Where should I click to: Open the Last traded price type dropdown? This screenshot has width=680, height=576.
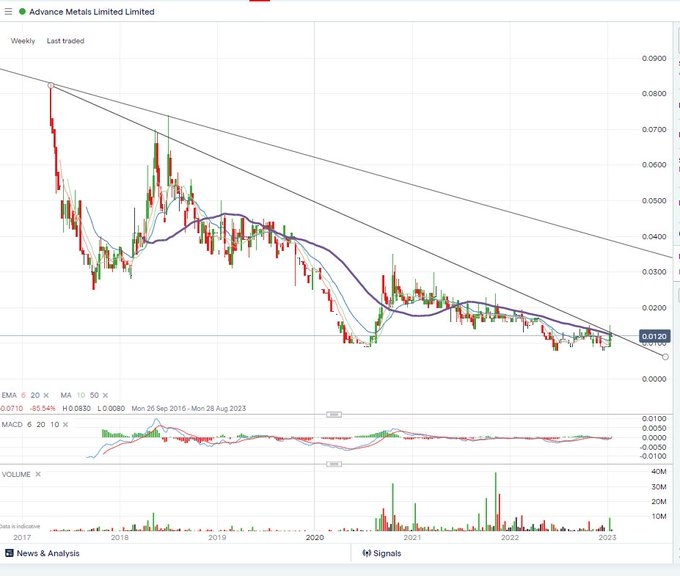click(x=65, y=41)
